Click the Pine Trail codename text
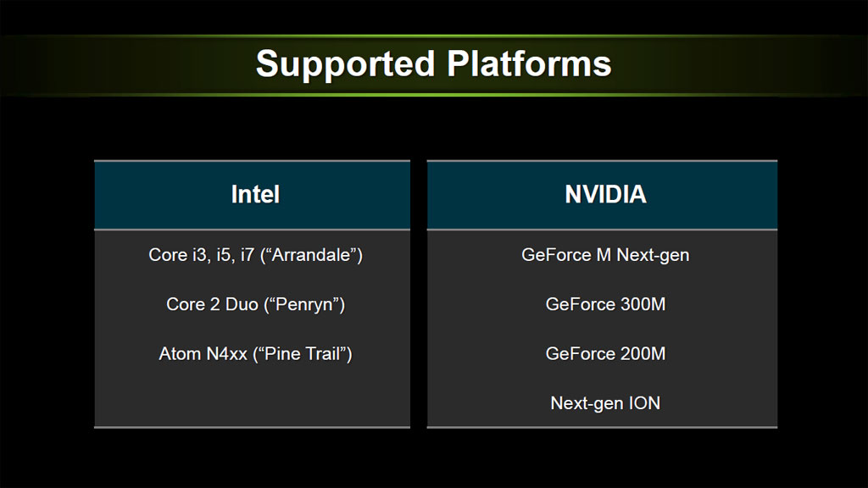 click(x=303, y=353)
